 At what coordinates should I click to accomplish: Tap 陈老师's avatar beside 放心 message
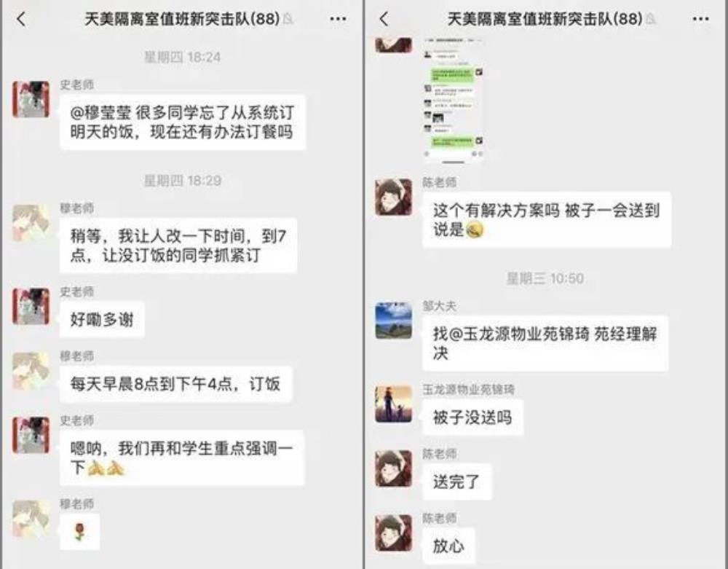pyautogui.click(x=393, y=533)
